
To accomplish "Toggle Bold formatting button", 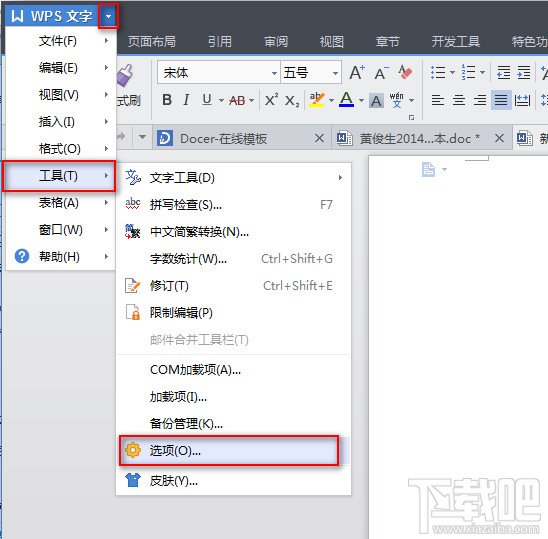I will [167, 100].
